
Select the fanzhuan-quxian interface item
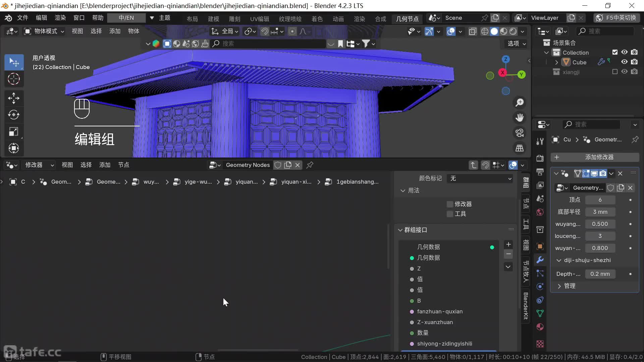coord(439,311)
